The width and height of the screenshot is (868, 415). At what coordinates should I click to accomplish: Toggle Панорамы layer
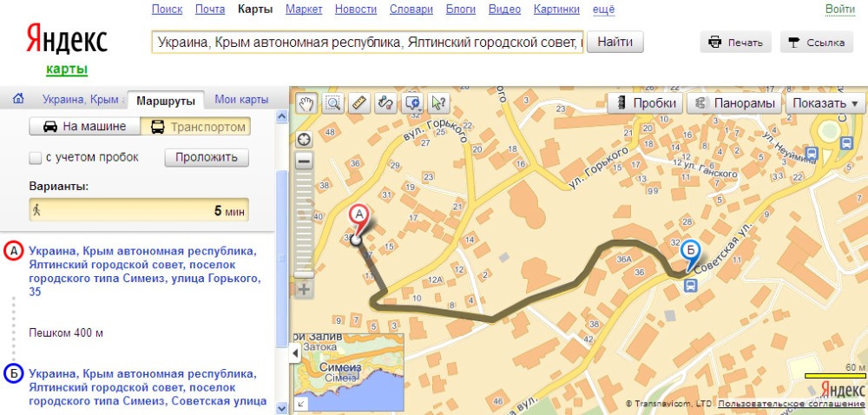[734, 103]
